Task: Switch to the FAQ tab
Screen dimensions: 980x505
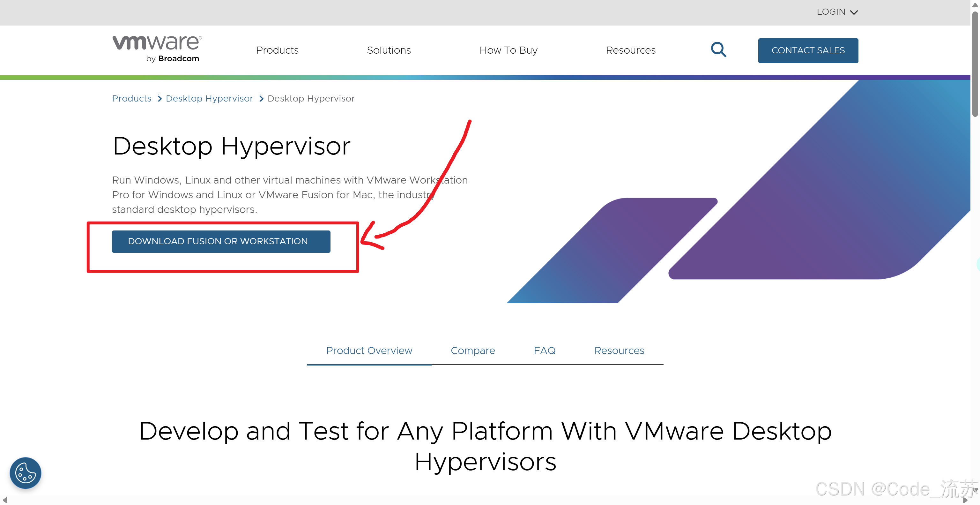Action: point(545,350)
